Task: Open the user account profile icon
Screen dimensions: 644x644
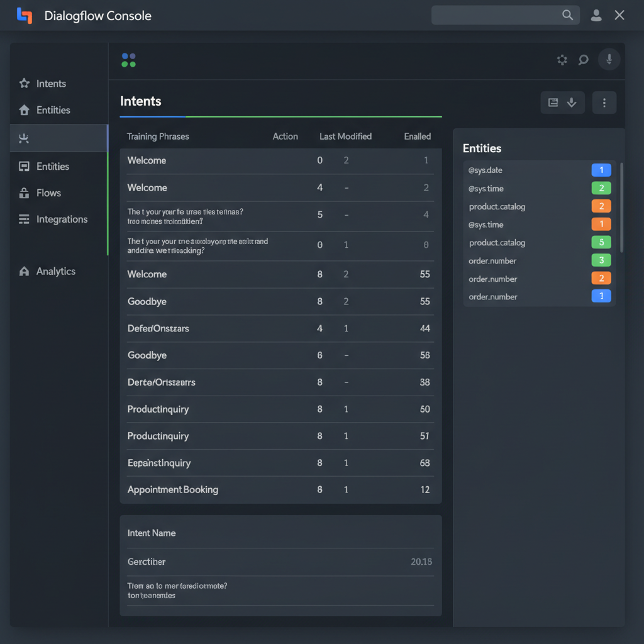Action: click(x=596, y=16)
